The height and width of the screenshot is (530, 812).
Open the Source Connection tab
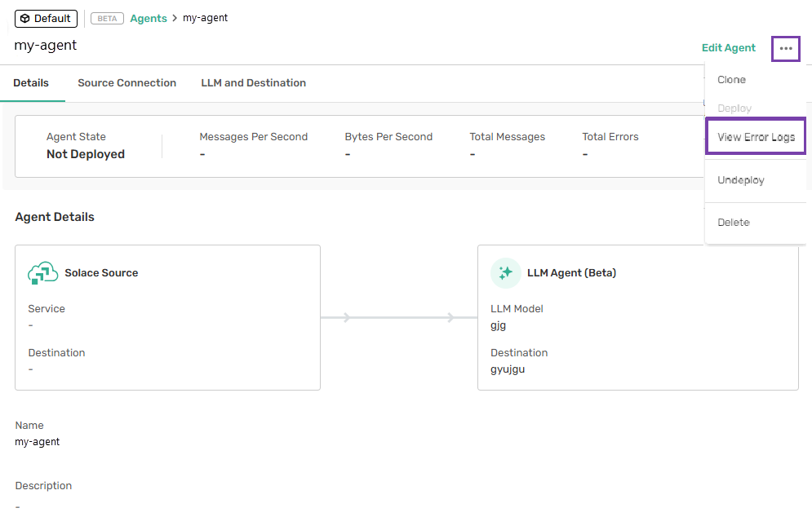126,83
